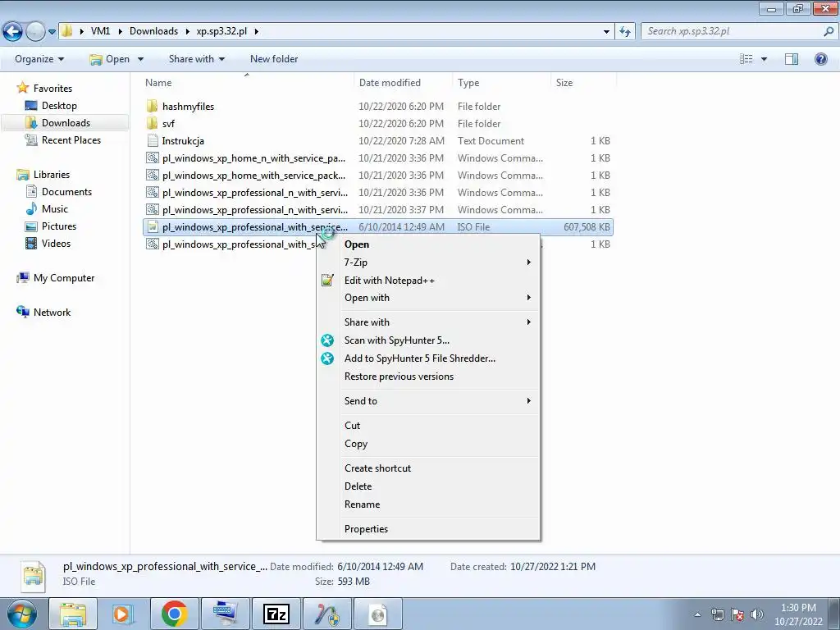840x630 pixels.
Task: Click the New folder button
Action: point(274,59)
